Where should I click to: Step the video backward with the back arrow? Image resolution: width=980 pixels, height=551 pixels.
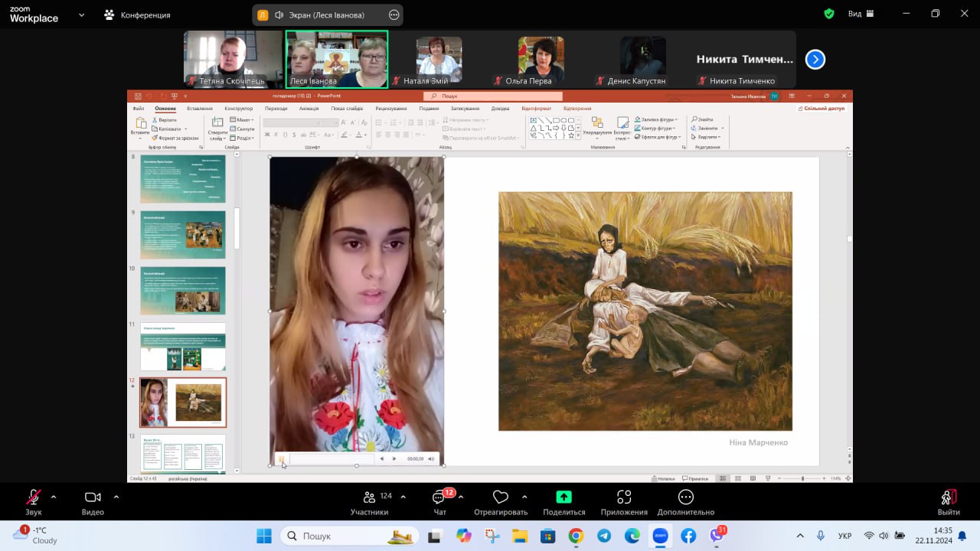[382, 459]
